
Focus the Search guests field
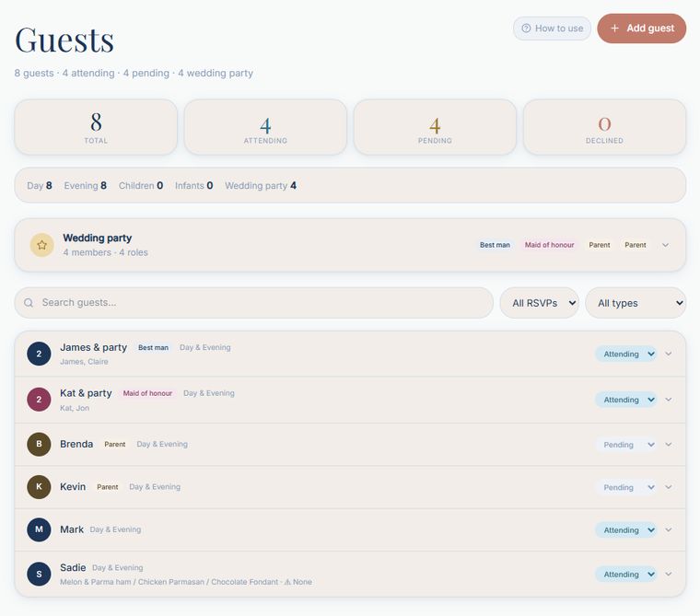253,303
